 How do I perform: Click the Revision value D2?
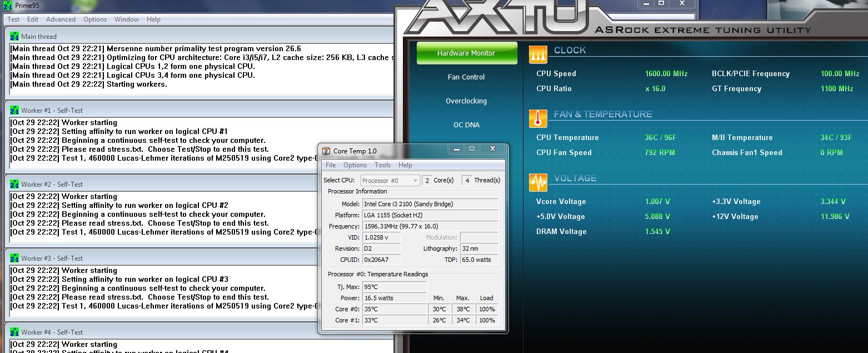[x=381, y=248]
